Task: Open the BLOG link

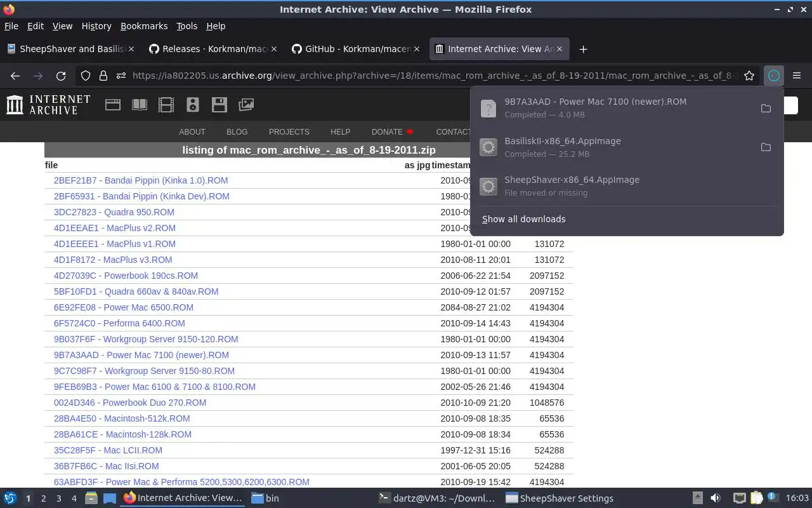Action: click(237, 131)
